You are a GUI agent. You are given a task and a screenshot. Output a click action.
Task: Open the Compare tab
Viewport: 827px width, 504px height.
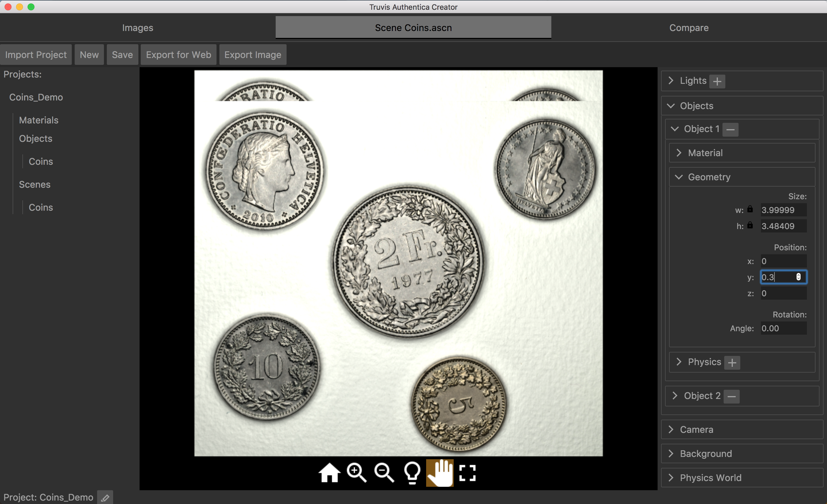(689, 28)
